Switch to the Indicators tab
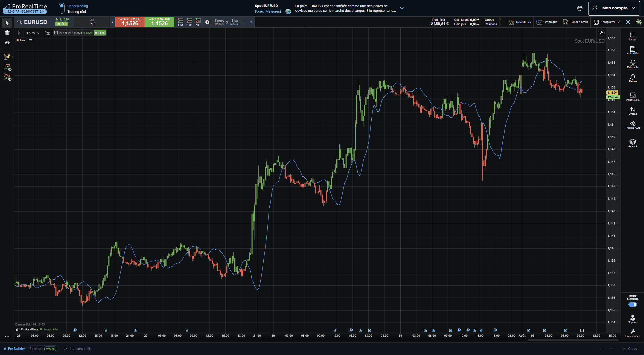 pyautogui.click(x=78, y=349)
